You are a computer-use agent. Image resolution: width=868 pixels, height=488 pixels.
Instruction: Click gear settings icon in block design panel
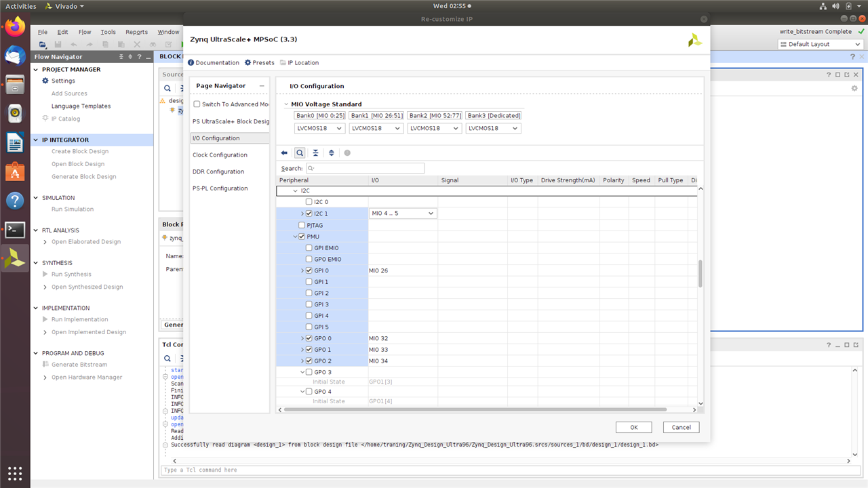(854, 88)
